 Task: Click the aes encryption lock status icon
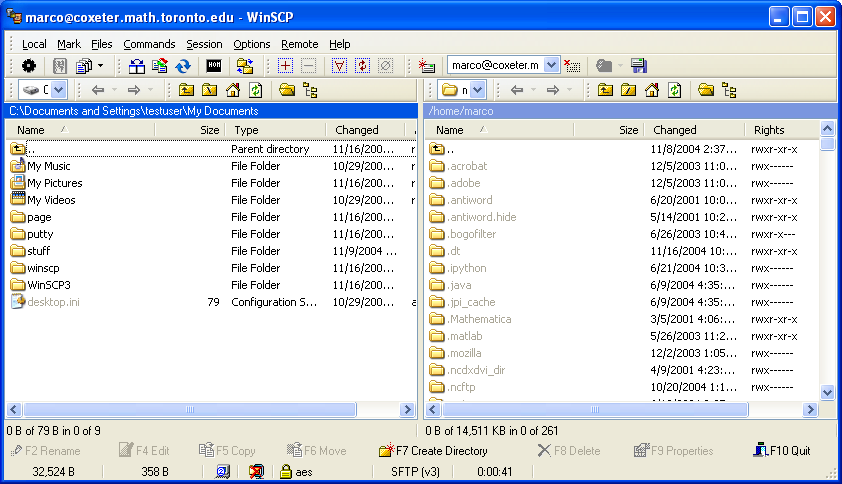point(286,472)
